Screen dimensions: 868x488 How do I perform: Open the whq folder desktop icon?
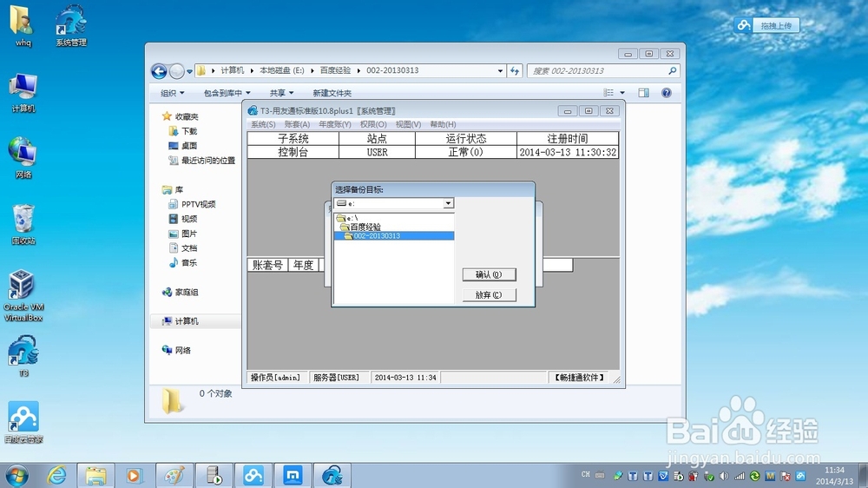pos(23,25)
